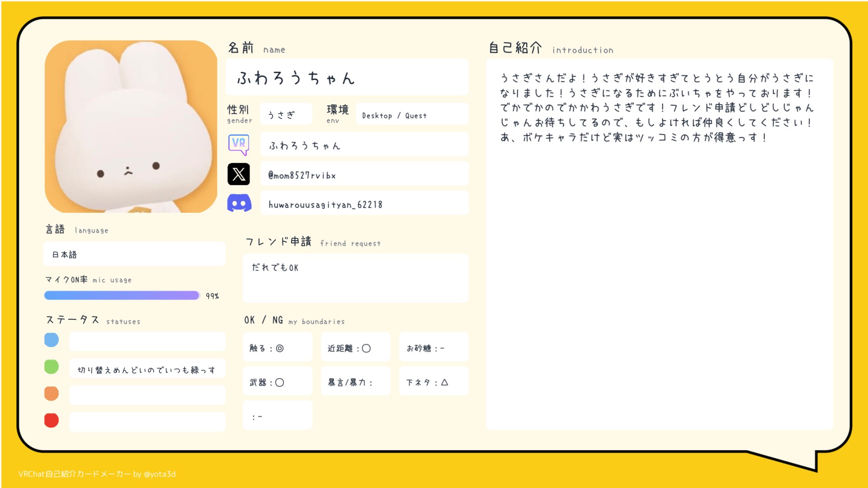Click the 触る boundary box
Screen dimensions: 868x488
277,347
